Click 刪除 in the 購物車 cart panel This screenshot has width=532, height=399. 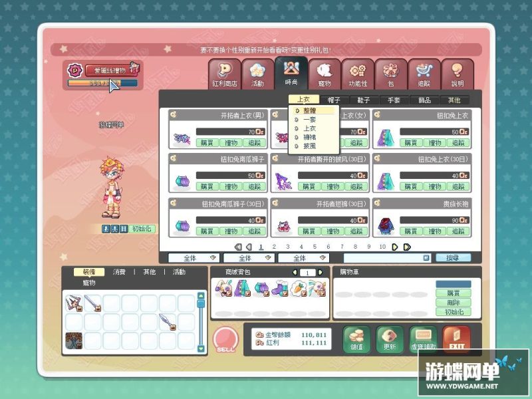(x=454, y=303)
